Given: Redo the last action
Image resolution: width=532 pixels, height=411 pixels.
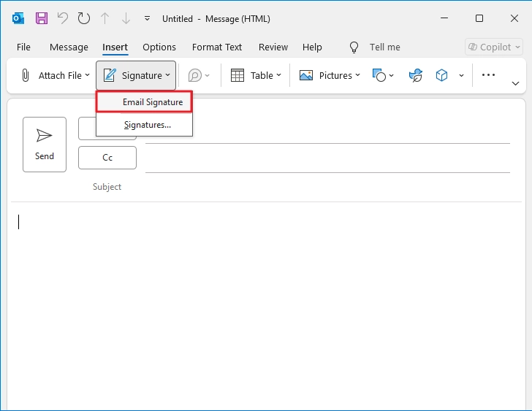Looking at the screenshot, I should click(84, 18).
